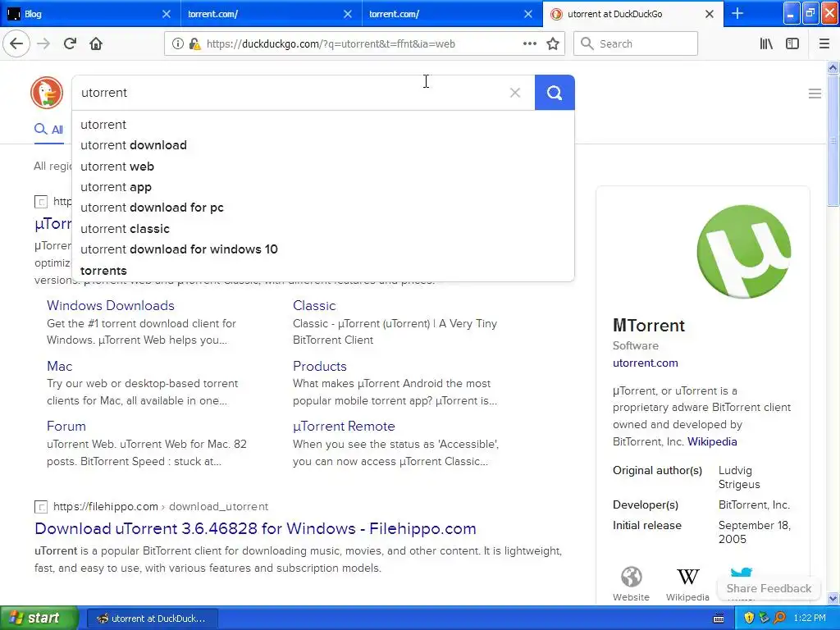Choose the 'utorrent app' suggestion
Screen dimensions: 840x630
[322, 187]
